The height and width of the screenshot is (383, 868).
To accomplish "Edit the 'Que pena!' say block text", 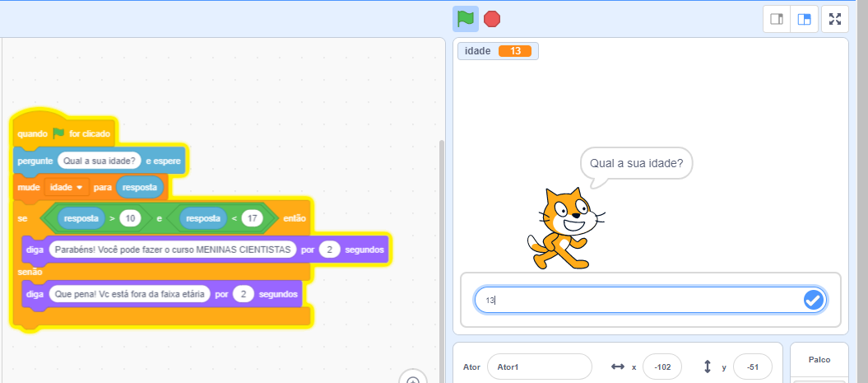I will pyautogui.click(x=128, y=293).
